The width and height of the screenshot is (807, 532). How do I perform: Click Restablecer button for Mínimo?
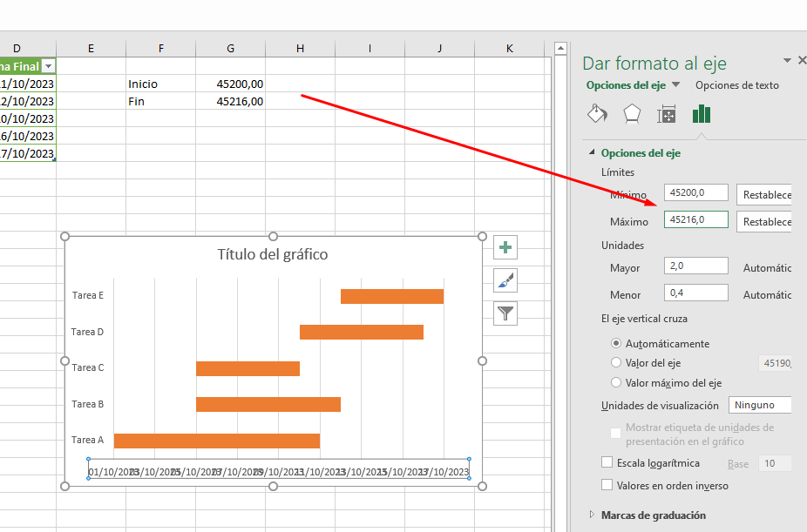(x=765, y=194)
